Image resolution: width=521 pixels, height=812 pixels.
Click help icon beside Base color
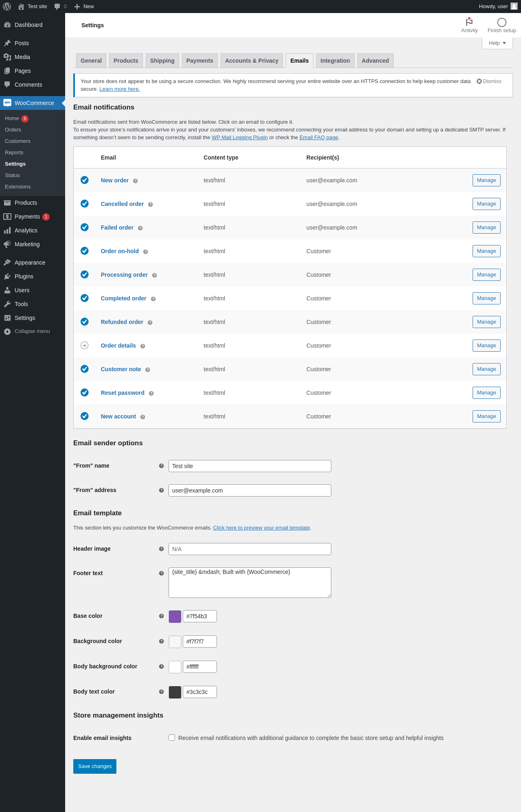point(161,616)
